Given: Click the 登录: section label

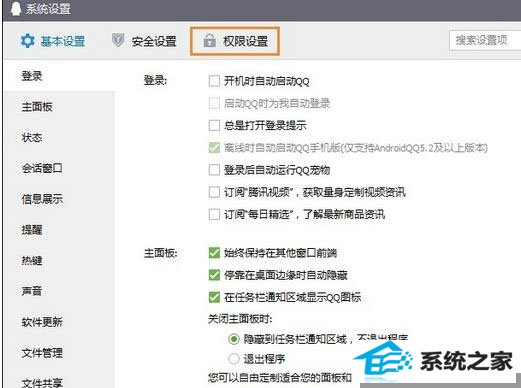Looking at the screenshot, I should coord(155,81).
